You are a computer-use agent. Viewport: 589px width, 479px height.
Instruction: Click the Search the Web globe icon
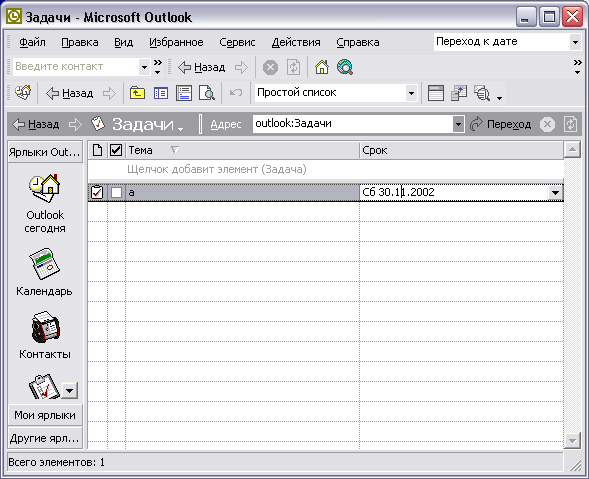pos(345,68)
